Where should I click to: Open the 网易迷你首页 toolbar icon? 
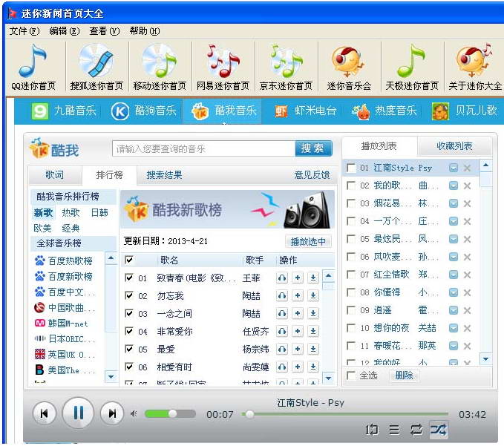223,68
